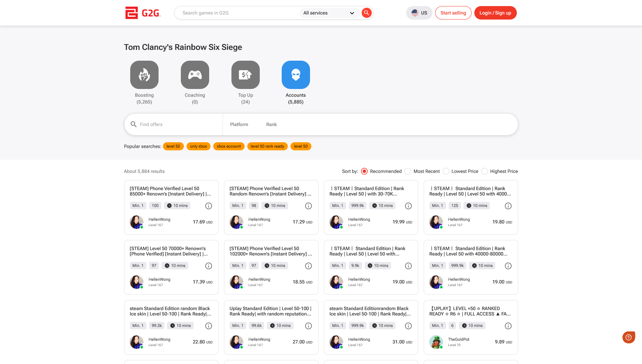Open the All services dropdown

pyautogui.click(x=329, y=13)
